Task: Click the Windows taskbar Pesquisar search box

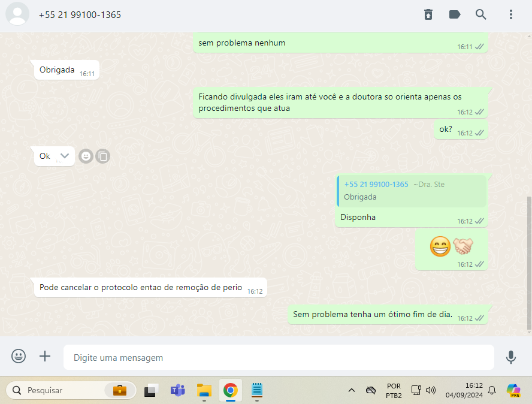Action: click(70, 390)
